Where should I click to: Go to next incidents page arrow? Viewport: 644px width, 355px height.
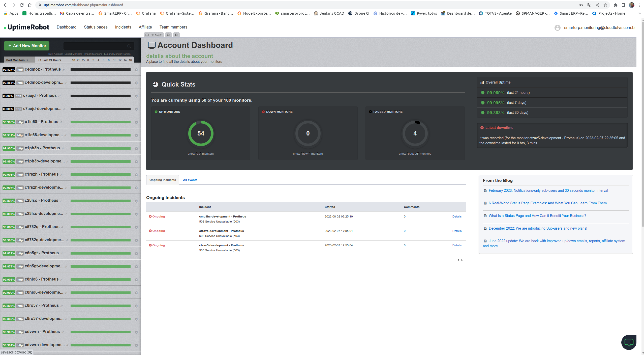coord(462,260)
